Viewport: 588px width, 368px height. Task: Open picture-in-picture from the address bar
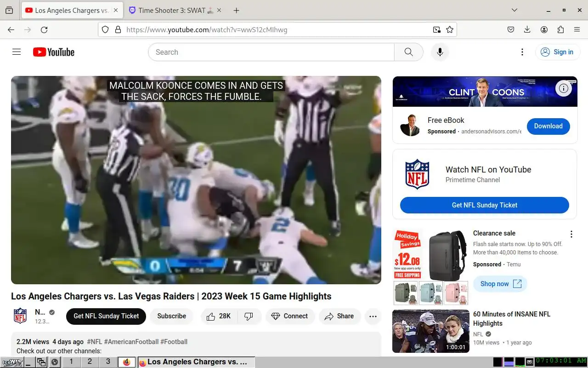[x=436, y=29]
